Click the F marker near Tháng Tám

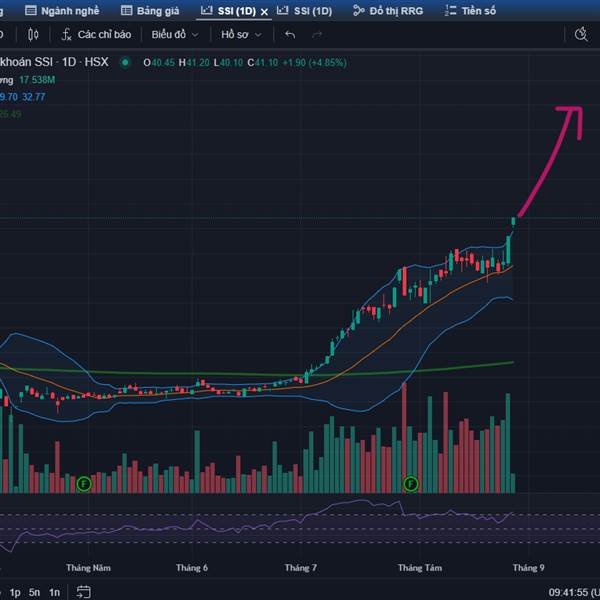(x=411, y=484)
